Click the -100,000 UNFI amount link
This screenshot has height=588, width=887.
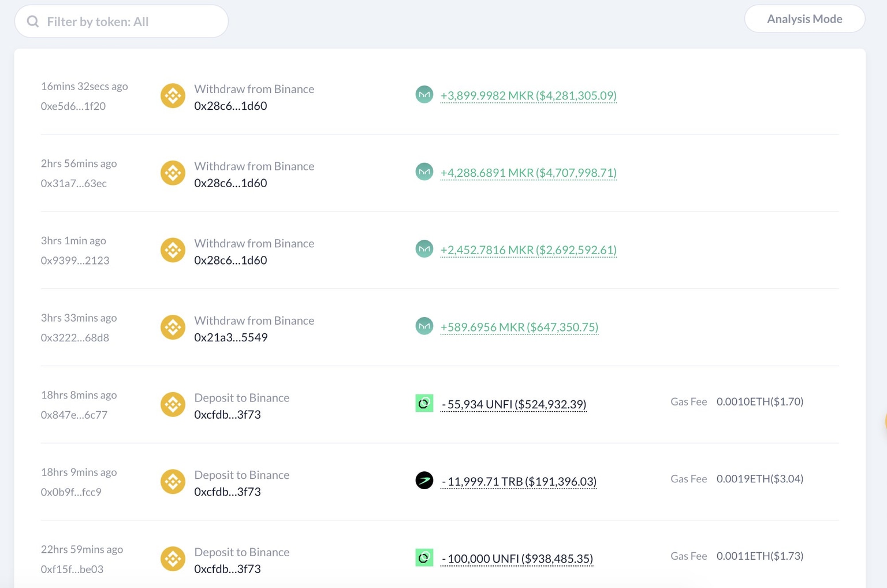click(517, 559)
